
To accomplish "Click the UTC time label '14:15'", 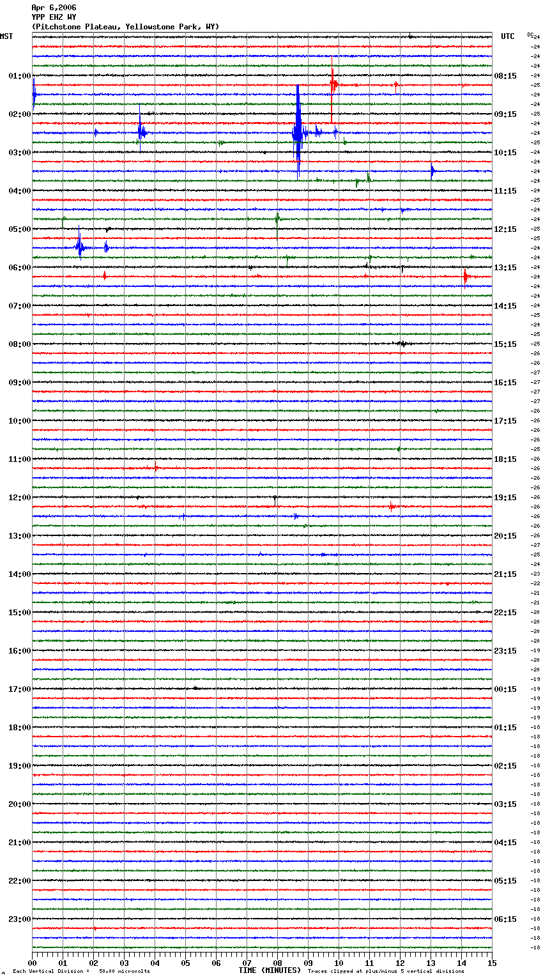I will coord(505,306).
